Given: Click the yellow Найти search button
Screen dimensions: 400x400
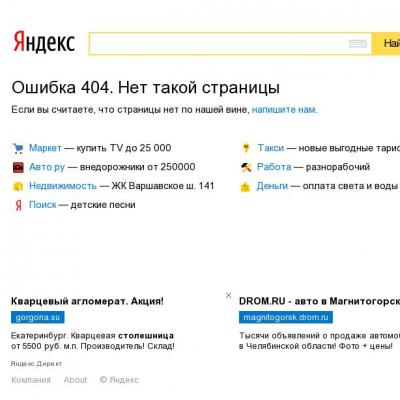Looking at the screenshot, I should (386, 43).
